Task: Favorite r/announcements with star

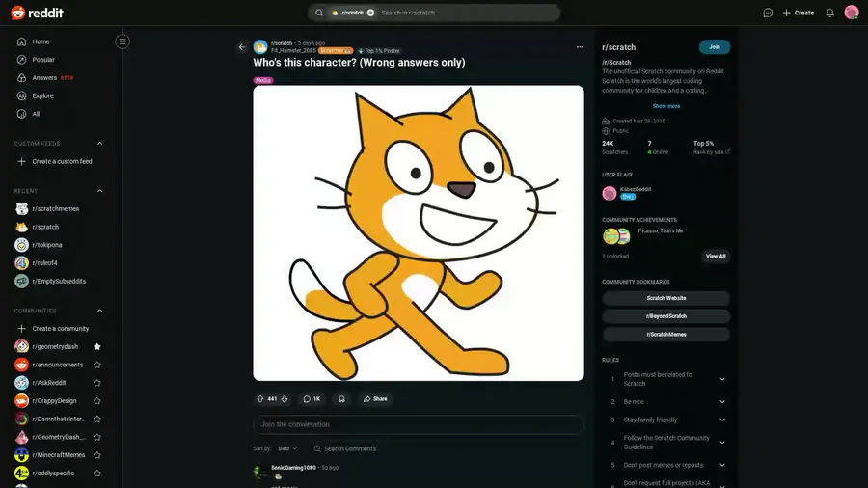Action: point(97,365)
